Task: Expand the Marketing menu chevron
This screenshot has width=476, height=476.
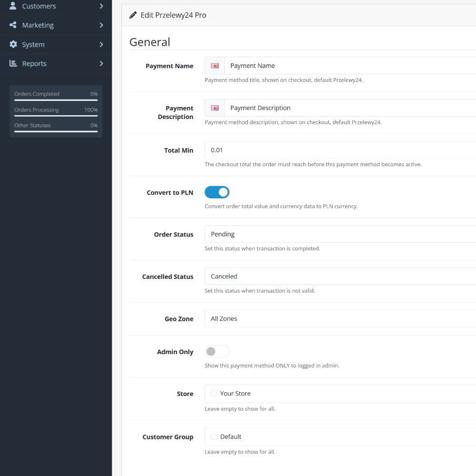Action: click(x=101, y=25)
